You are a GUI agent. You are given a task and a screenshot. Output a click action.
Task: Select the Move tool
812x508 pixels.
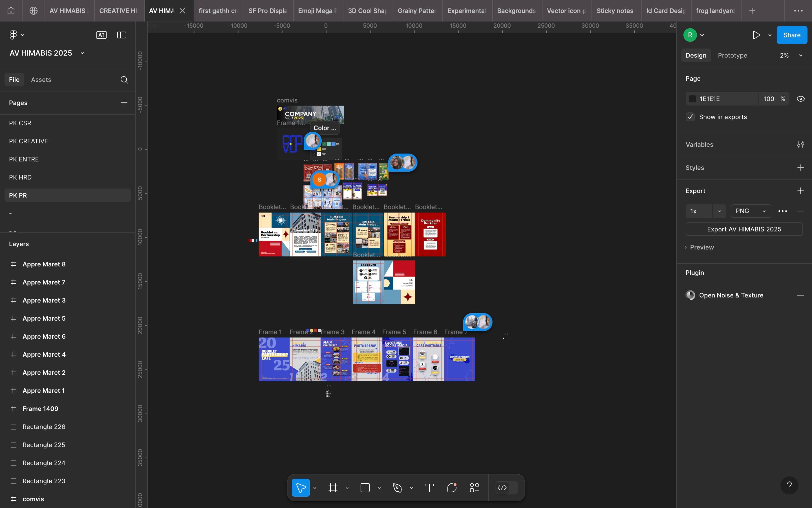pos(301,487)
